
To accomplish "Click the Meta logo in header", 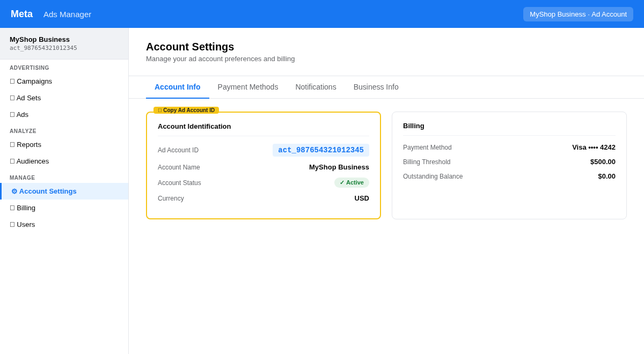I will tap(21, 14).
